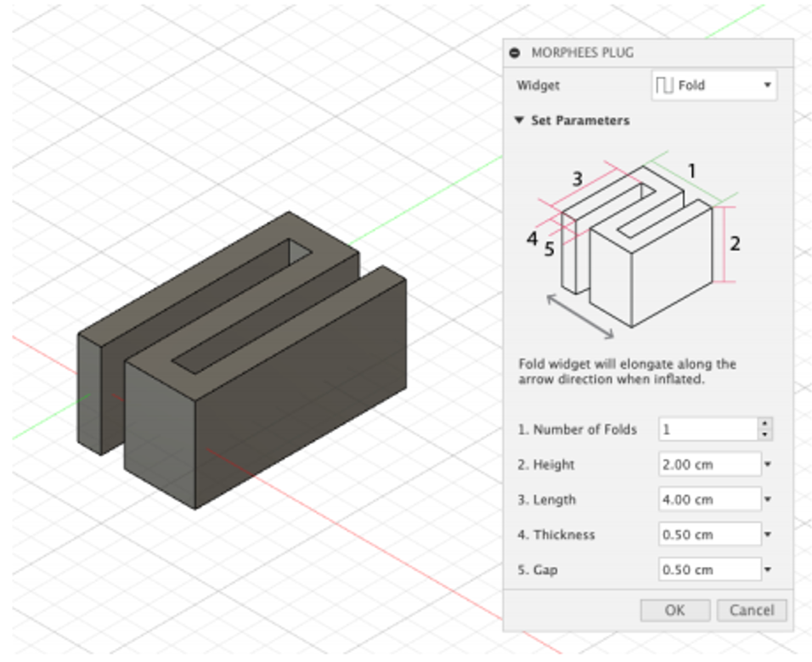Increase Number of Folds with the up stepper
The height and width of the screenshot is (662, 812).
tap(765, 424)
